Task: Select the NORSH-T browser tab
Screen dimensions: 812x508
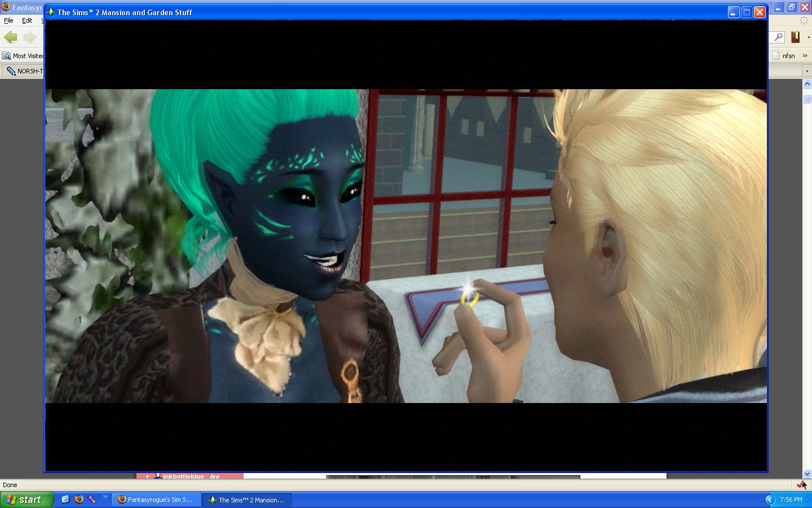Action: 24,71
